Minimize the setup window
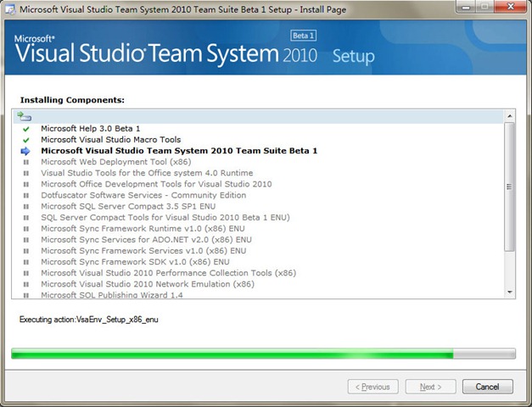This screenshot has height=407, width=532. 467,7
